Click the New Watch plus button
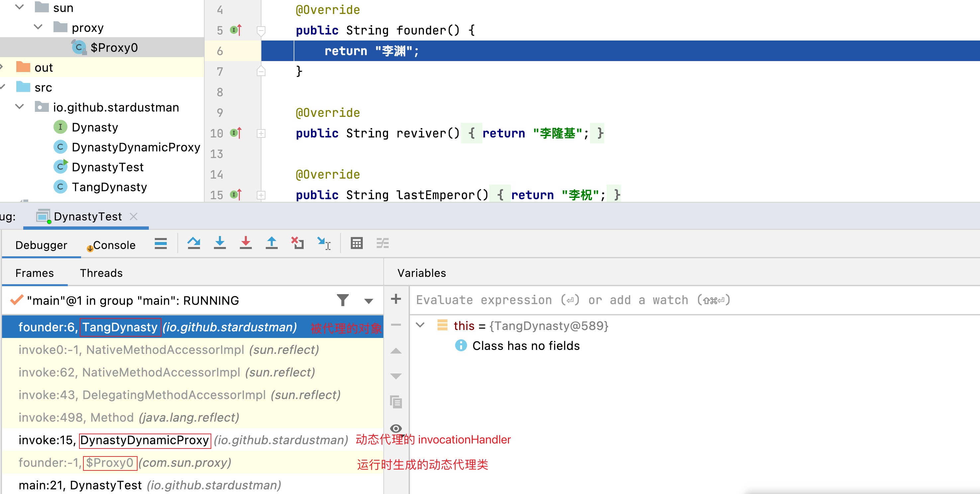The height and width of the screenshot is (494, 980). pyautogui.click(x=396, y=299)
